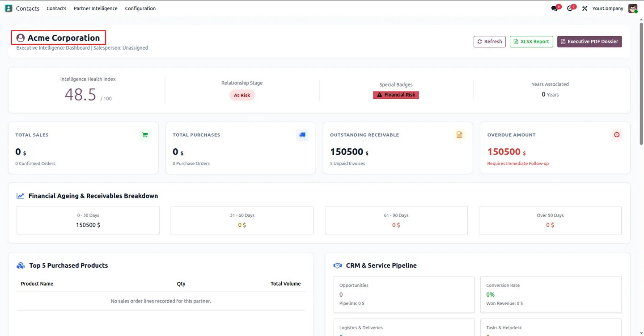Open the Contacts app icon in navbar

8,8
